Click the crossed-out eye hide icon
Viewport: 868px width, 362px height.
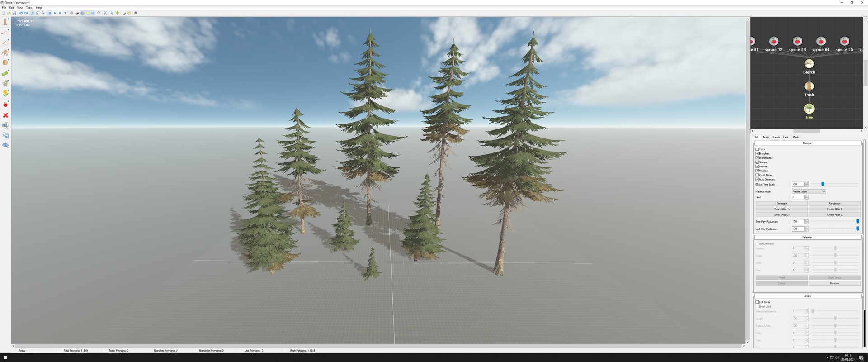[5, 145]
